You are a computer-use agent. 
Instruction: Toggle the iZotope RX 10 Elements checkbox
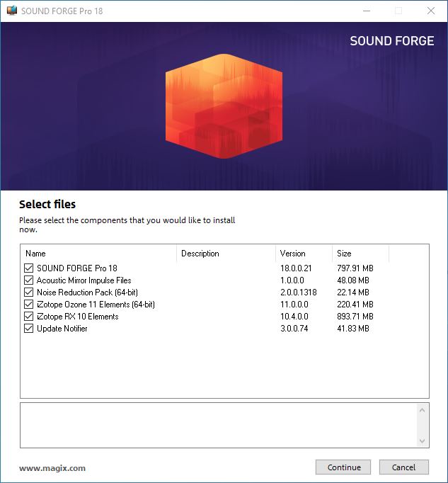[x=28, y=317]
